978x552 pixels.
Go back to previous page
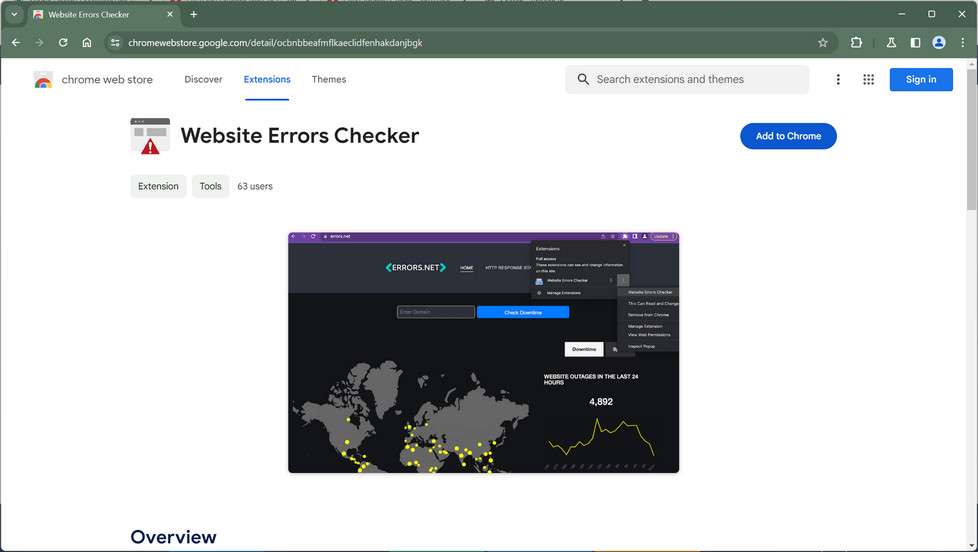(16, 42)
